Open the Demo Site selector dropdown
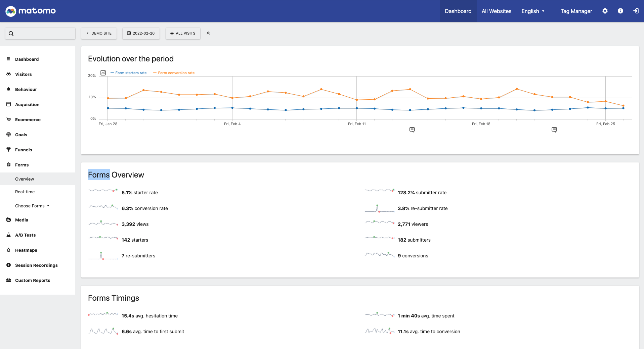This screenshot has width=644, height=349. [x=99, y=33]
